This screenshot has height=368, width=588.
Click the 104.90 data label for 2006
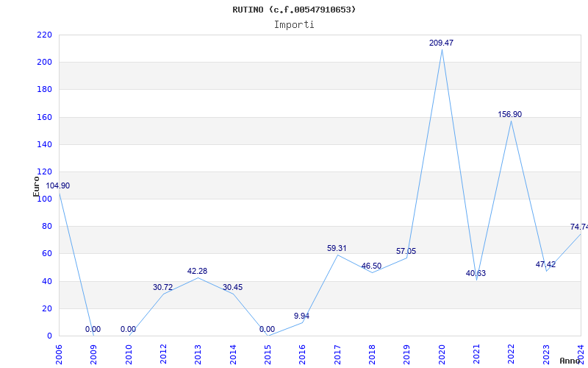58,185
